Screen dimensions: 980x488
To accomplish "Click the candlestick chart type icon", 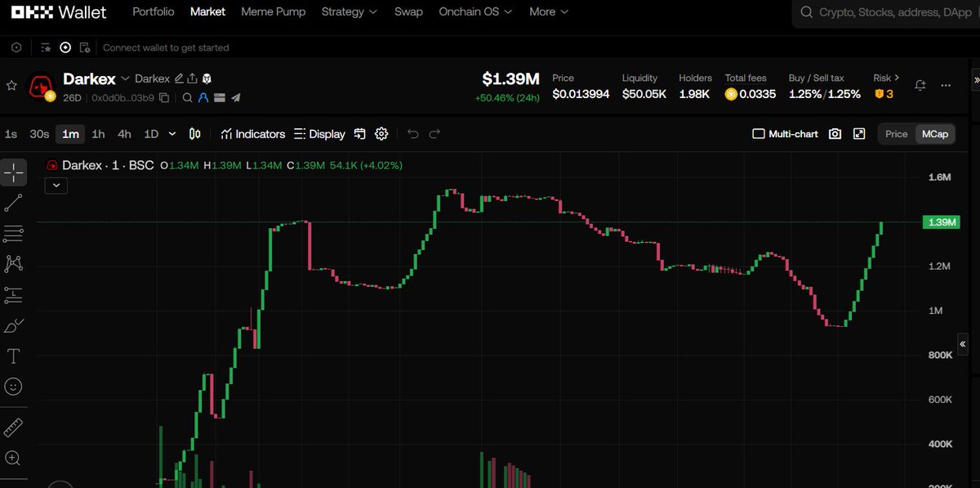I will pos(195,134).
